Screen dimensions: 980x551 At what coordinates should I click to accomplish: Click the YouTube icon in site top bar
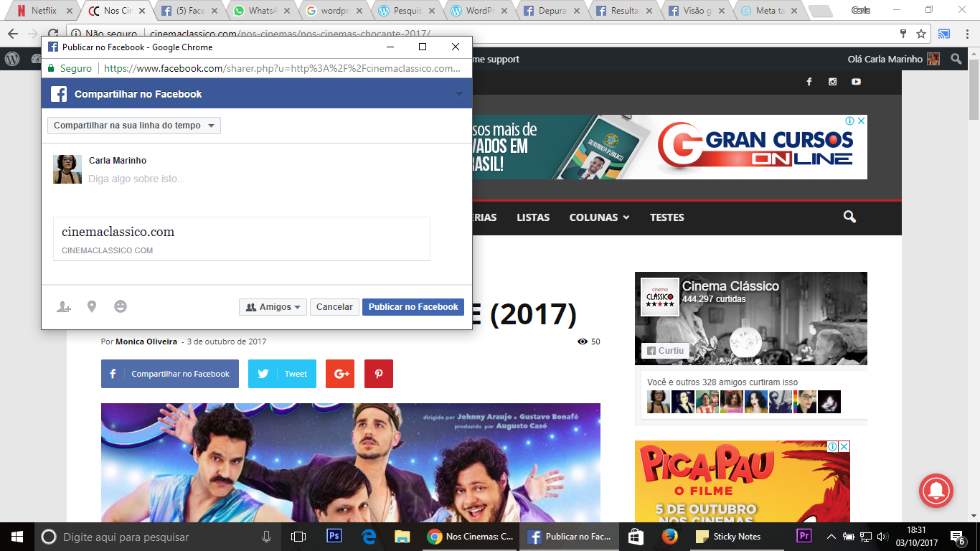[x=856, y=82]
